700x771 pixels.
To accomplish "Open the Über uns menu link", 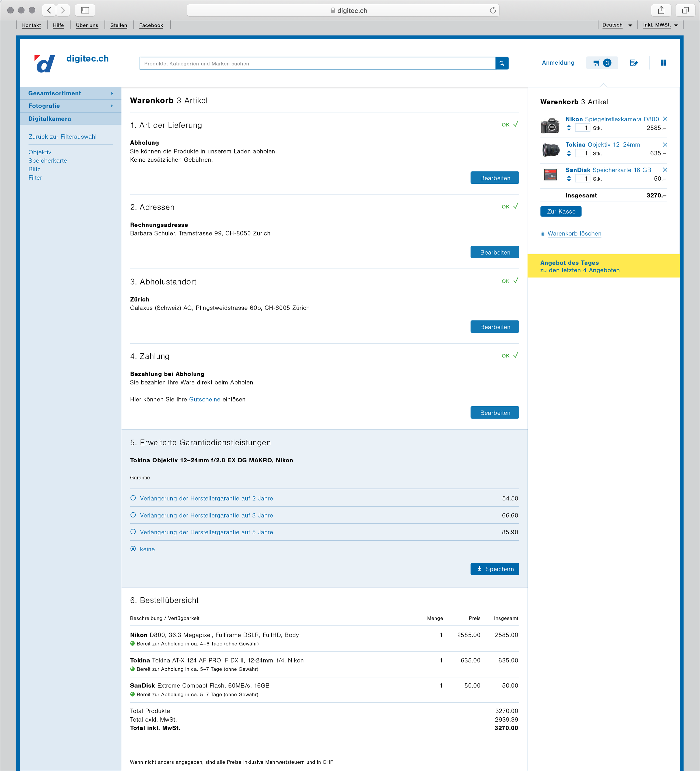I will (87, 25).
